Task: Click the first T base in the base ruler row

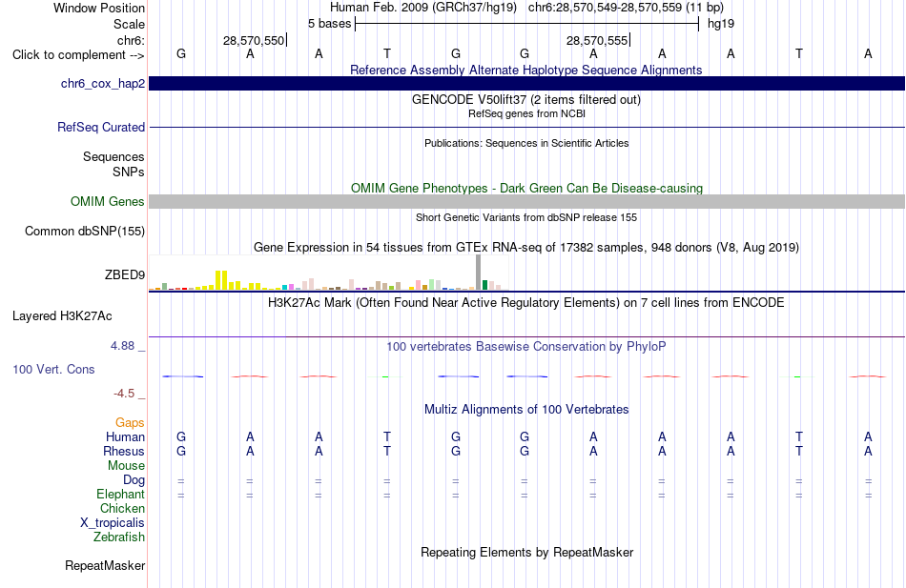Action: (387, 53)
